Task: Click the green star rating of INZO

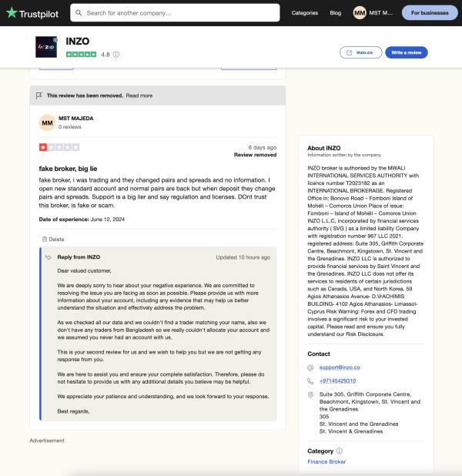Action: [x=81, y=55]
